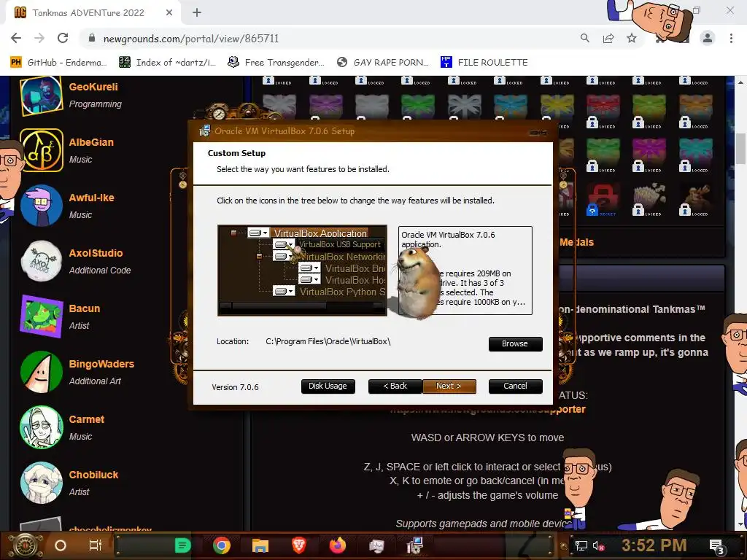Image resolution: width=747 pixels, height=560 pixels.
Task: Go Back in the VirtualBox setup
Action: tap(395, 386)
